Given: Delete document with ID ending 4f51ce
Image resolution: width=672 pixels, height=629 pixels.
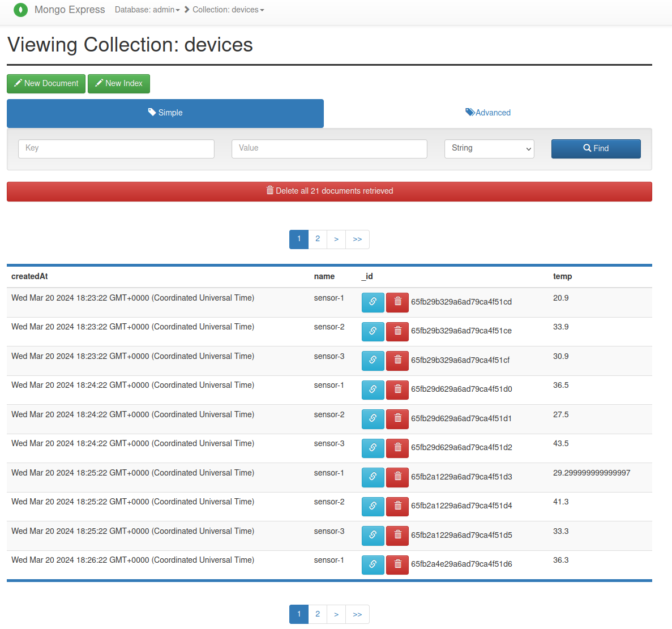Looking at the screenshot, I should tap(397, 331).
